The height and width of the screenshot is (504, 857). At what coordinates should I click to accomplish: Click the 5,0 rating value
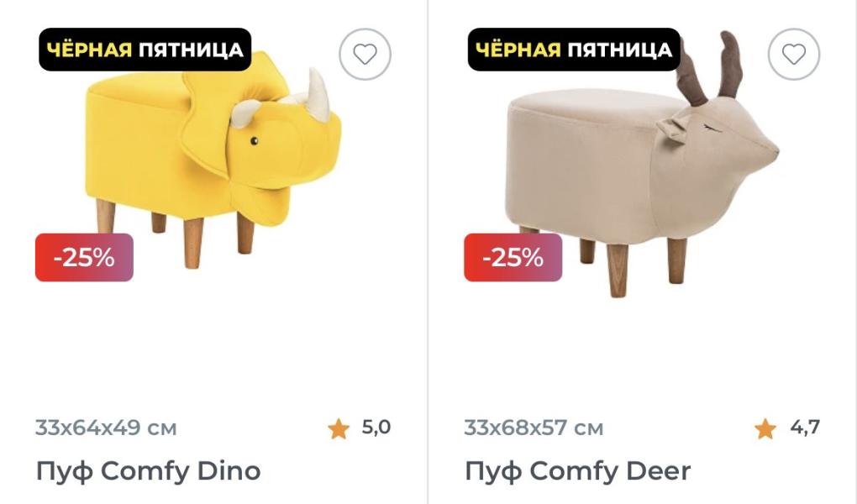[376, 427]
